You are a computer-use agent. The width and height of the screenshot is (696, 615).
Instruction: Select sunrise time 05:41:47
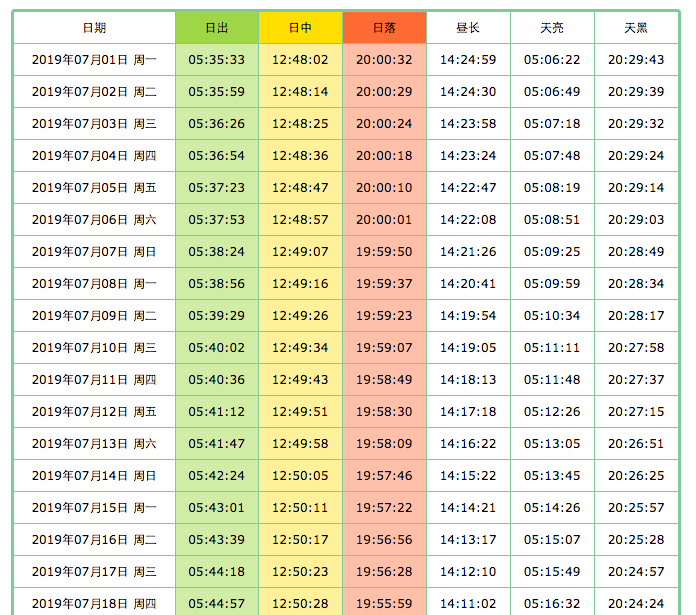click(217, 444)
